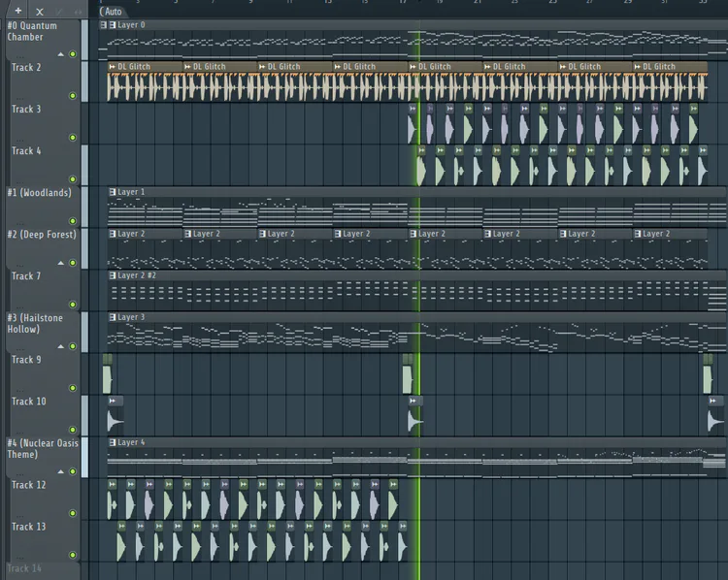Click the light strip on Track 10 header
This screenshot has height=580, width=728.
click(84, 415)
